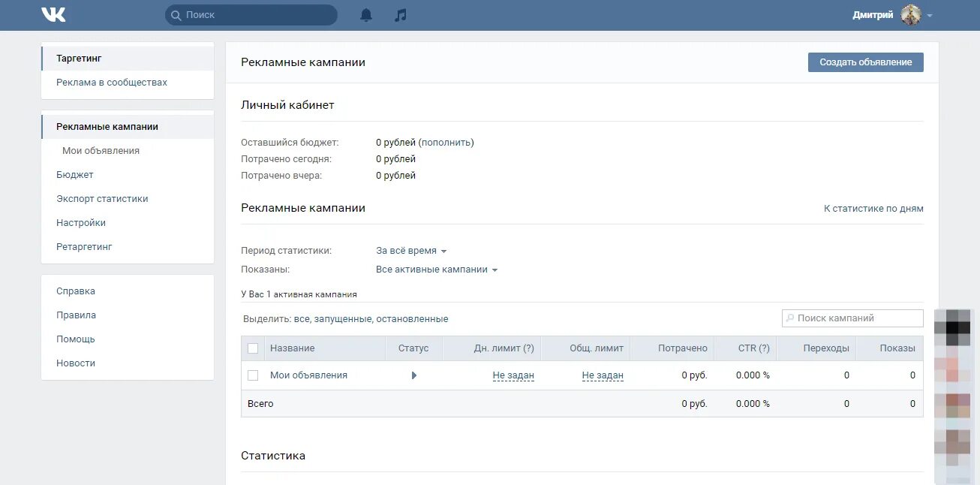The height and width of the screenshot is (485, 980).
Task: Click the VK logo icon
Action: 53,14
